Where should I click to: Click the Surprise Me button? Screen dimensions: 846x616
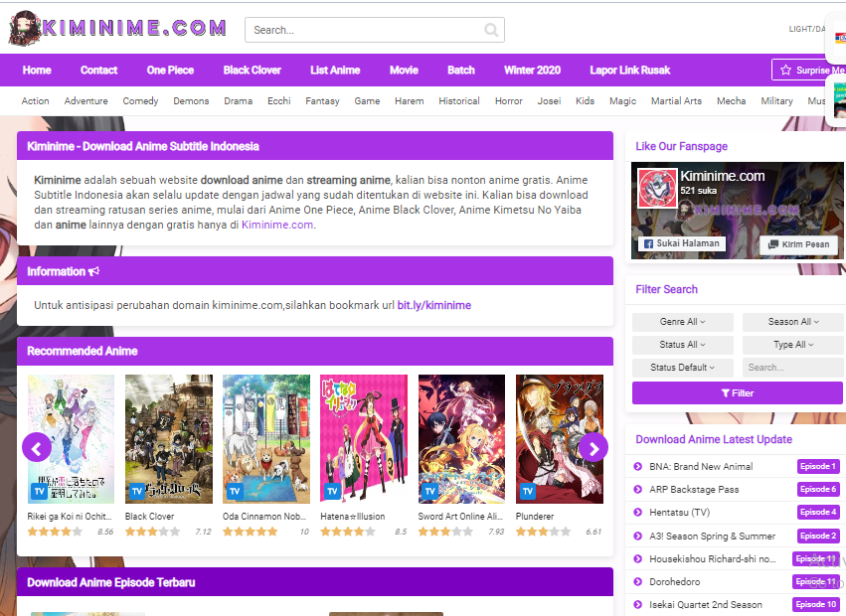coord(809,71)
